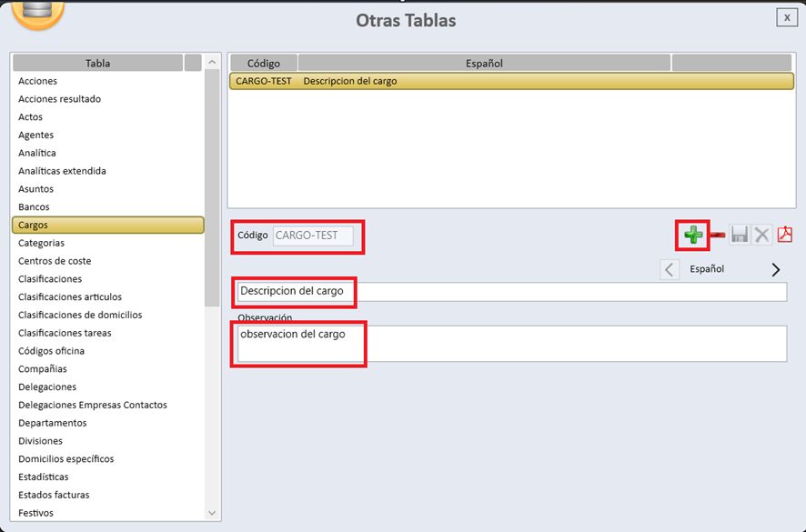Screen dimensions: 806x532
Task: Switch to the next language with the right arrow
Action: (x=776, y=269)
